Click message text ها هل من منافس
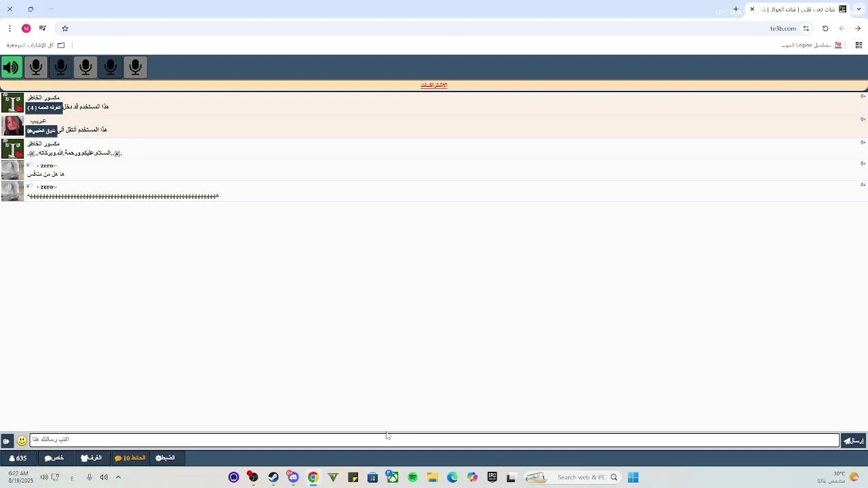 tap(45, 174)
